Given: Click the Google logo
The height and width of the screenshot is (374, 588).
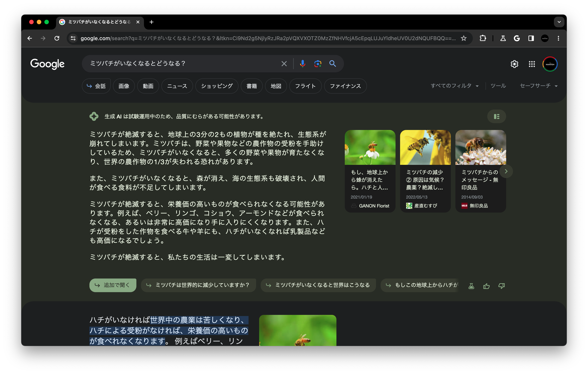Looking at the screenshot, I should [47, 64].
